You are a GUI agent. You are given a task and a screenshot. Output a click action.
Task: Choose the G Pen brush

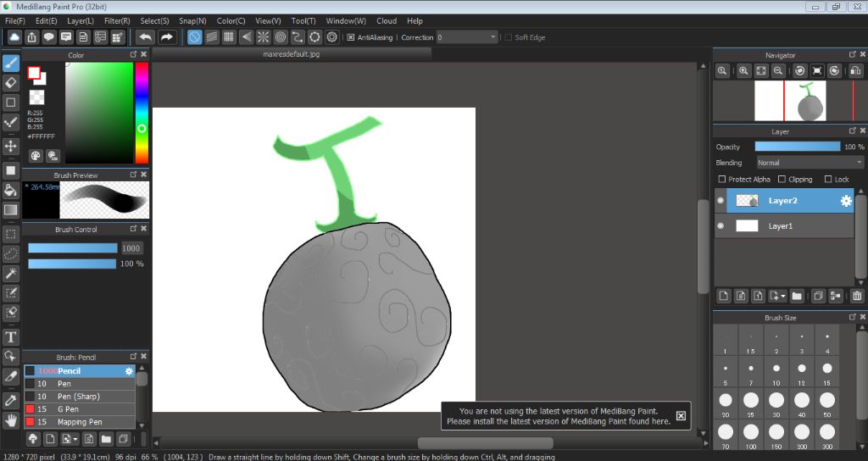(x=80, y=408)
